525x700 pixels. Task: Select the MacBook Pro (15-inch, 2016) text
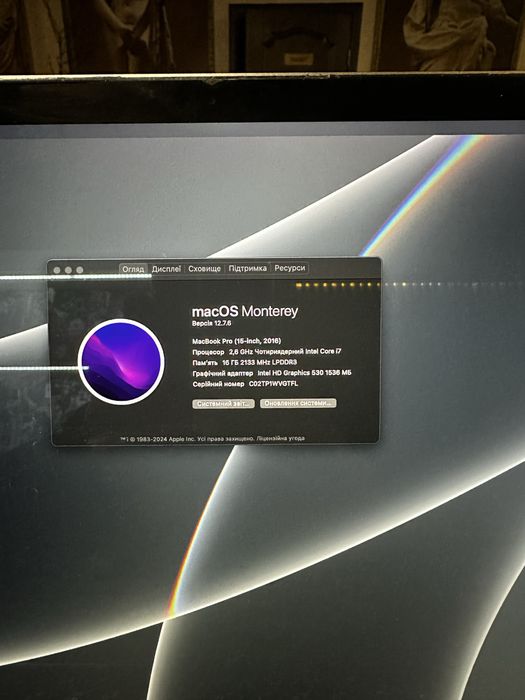tap(237, 341)
